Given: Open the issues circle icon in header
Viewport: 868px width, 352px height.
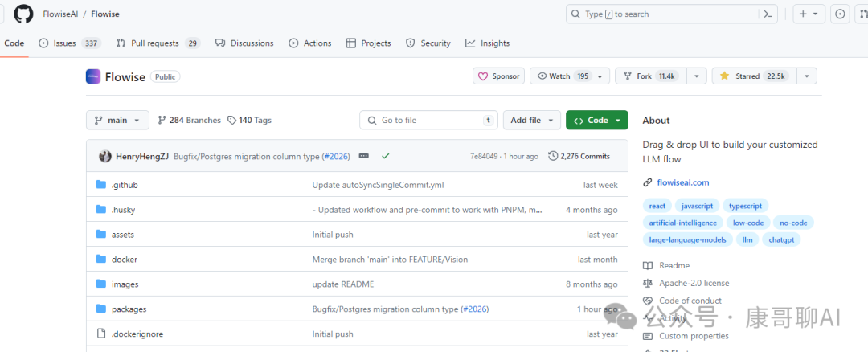Looking at the screenshot, I should [x=841, y=14].
